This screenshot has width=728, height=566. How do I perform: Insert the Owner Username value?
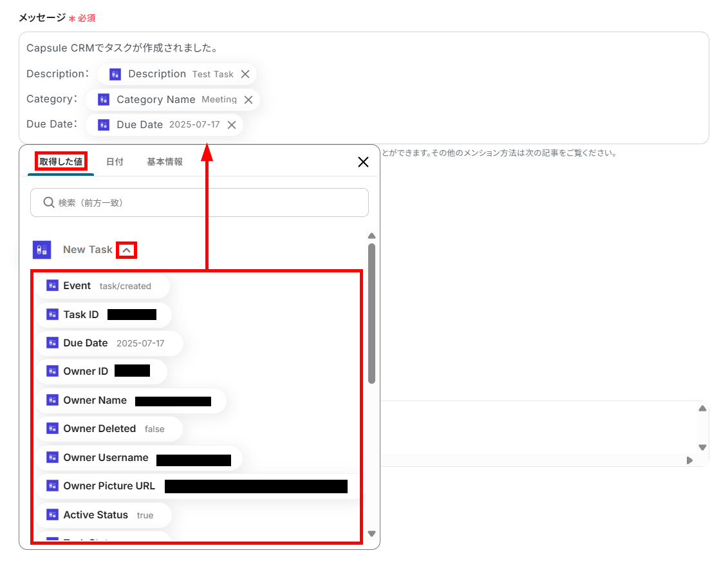click(139, 458)
